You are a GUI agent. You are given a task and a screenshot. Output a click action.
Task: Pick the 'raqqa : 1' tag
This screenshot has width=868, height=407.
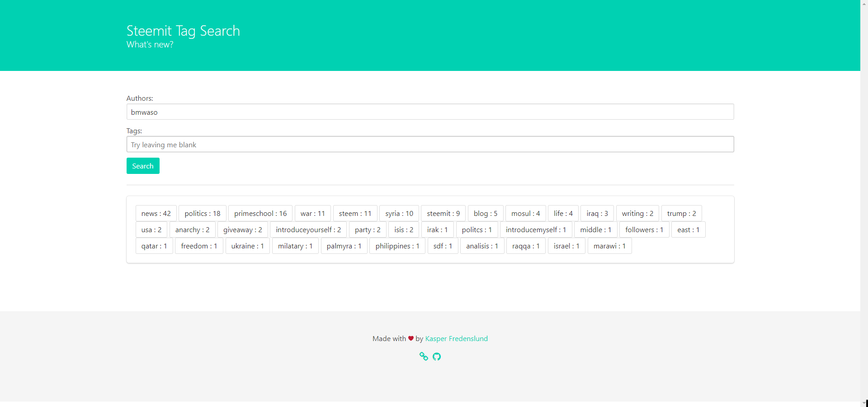(x=526, y=246)
